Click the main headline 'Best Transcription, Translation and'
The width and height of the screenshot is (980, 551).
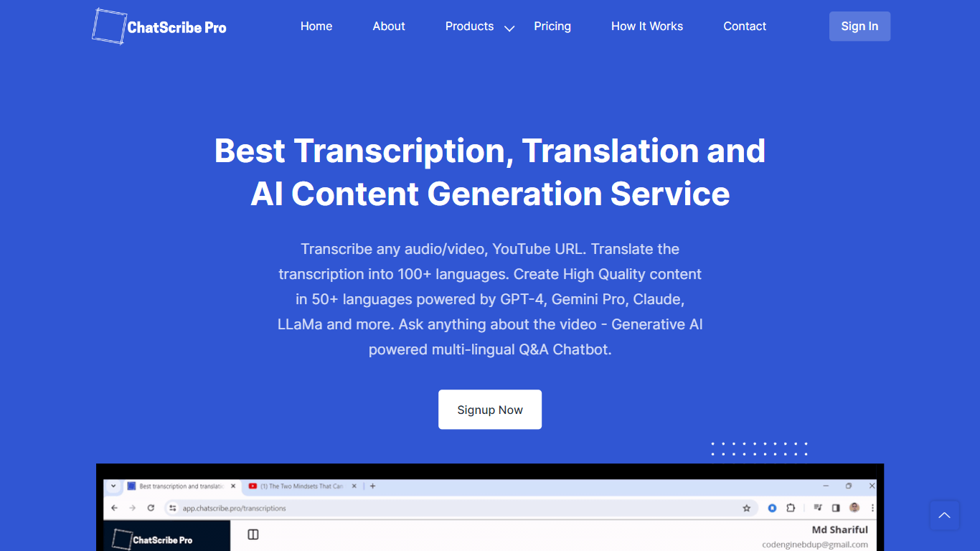tap(490, 151)
